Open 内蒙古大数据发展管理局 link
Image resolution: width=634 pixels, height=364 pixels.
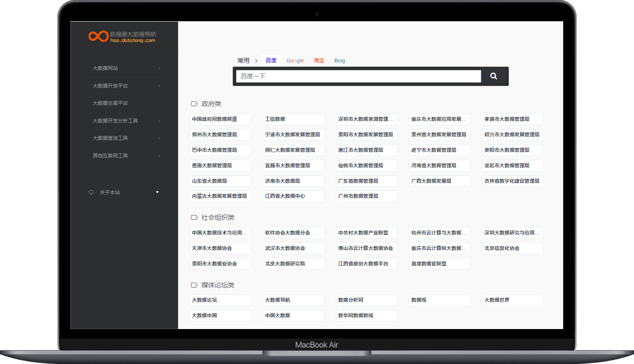pyautogui.click(x=220, y=196)
